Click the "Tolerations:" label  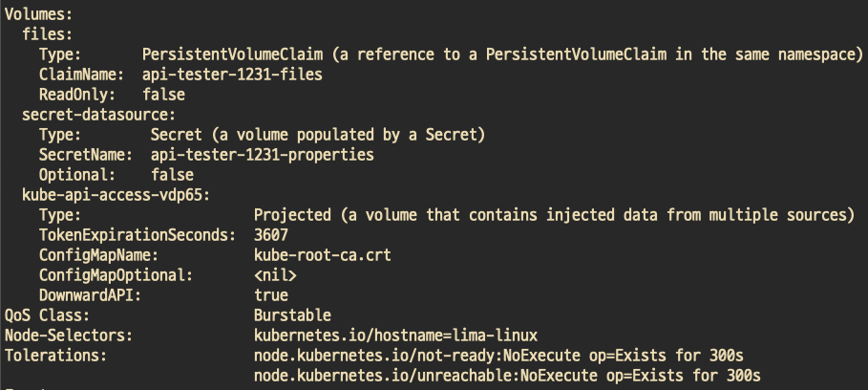55,356
